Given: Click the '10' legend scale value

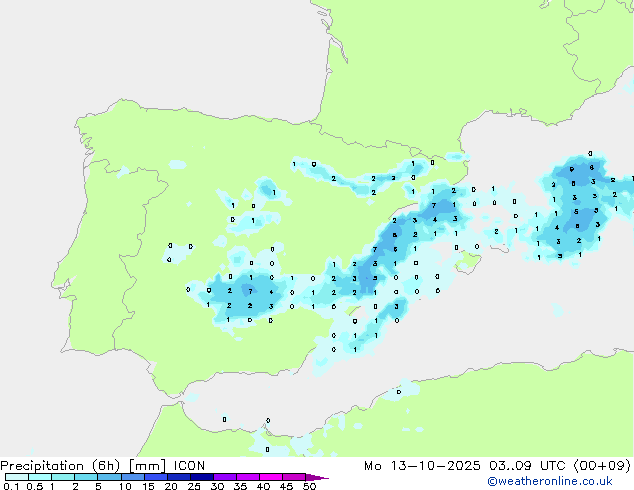Looking at the screenshot, I should (125, 486).
